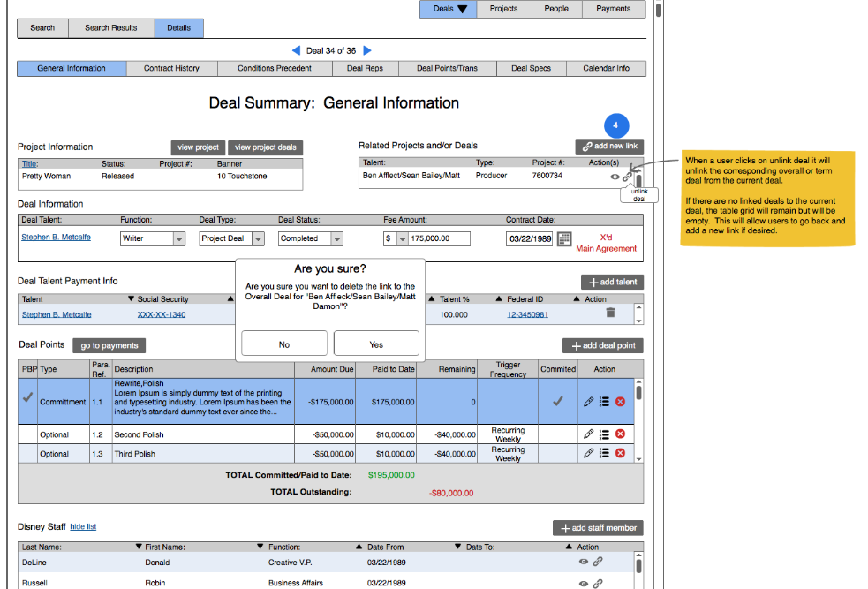Sort Social Security column descending arrow
This screenshot has width=868, height=589.
132,298
